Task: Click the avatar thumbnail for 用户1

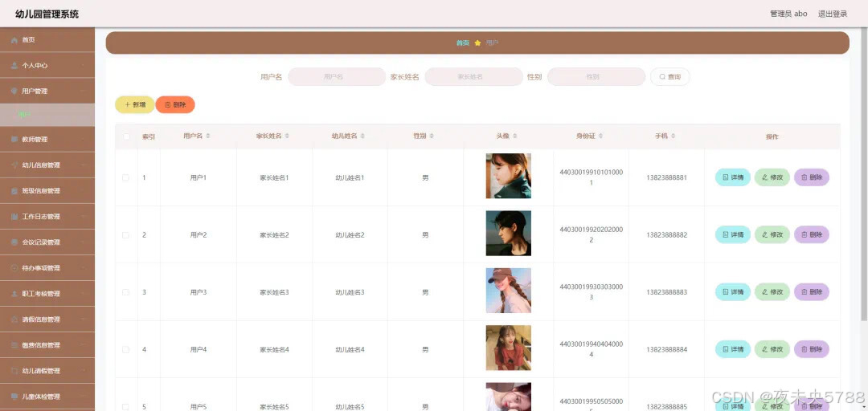Action: pos(508,176)
